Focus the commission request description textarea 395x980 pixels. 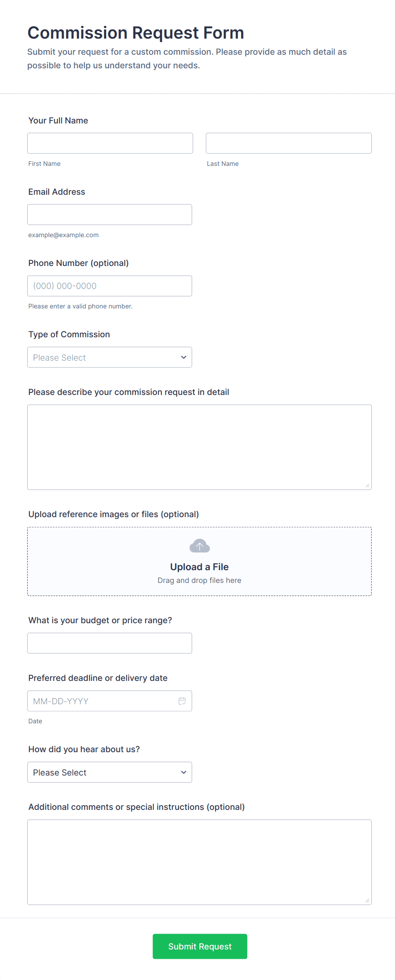click(x=199, y=447)
